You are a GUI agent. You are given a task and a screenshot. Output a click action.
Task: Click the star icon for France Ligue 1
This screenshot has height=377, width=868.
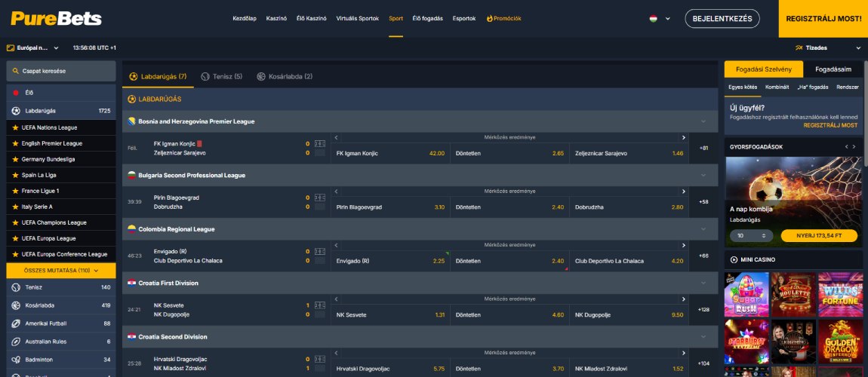16,191
